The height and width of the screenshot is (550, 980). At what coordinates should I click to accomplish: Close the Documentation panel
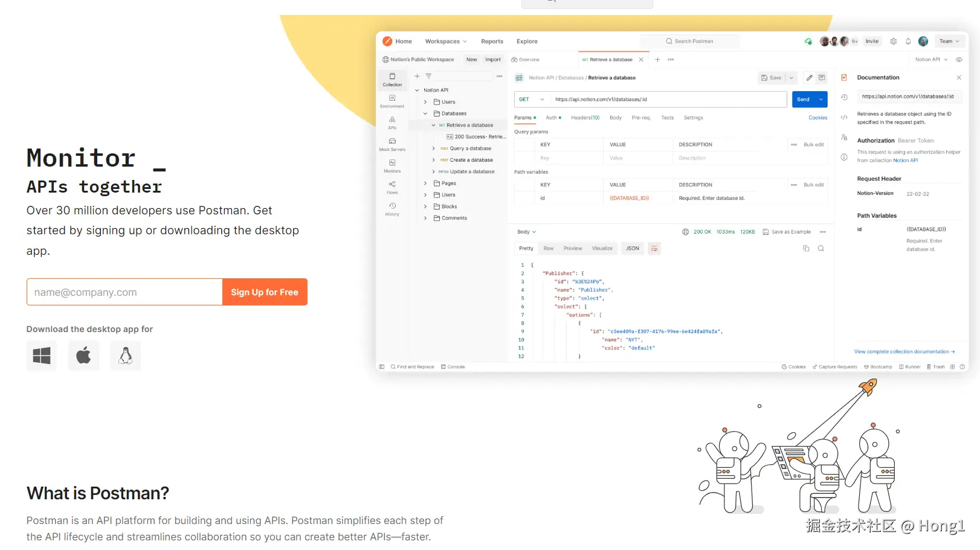coord(959,77)
